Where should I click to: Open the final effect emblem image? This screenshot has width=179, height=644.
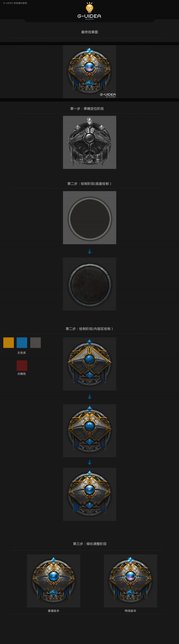tap(89, 72)
